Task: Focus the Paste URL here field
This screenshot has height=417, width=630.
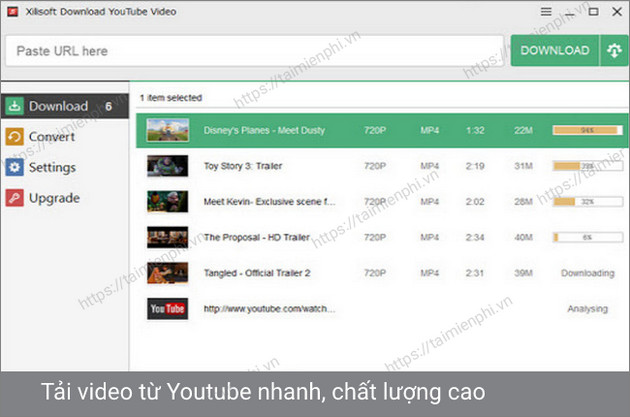Action: 254,51
